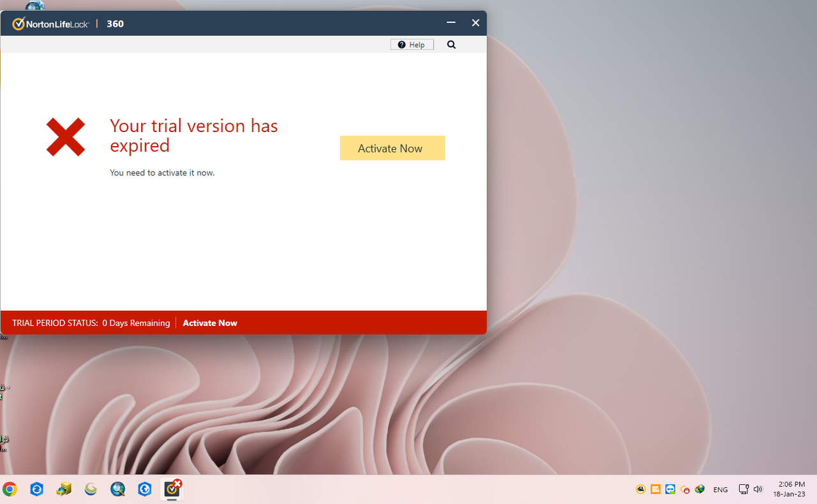Click the yellow Activate Now button
This screenshot has height=504, width=817.
click(x=392, y=148)
